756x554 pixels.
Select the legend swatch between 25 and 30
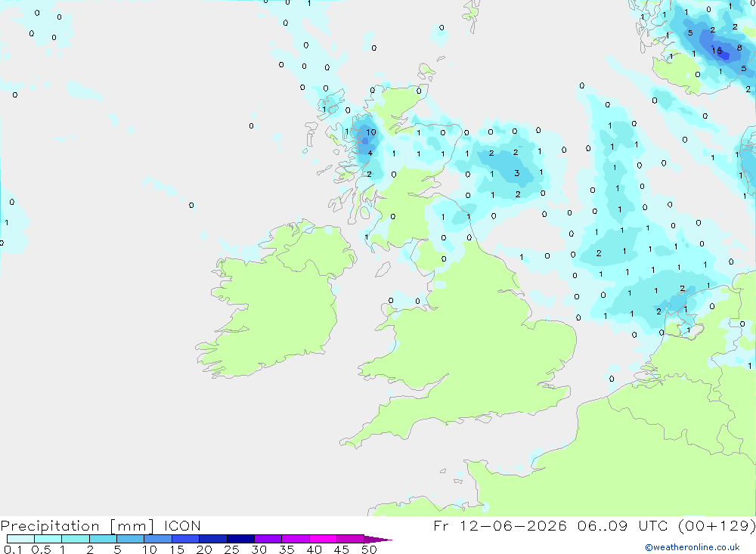pos(240,539)
